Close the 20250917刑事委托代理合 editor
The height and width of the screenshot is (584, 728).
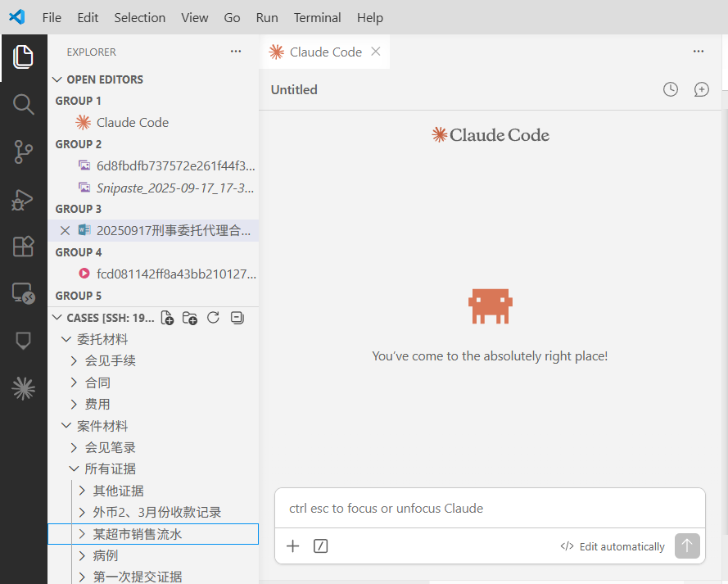pyautogui.click(x=65, y=231)
